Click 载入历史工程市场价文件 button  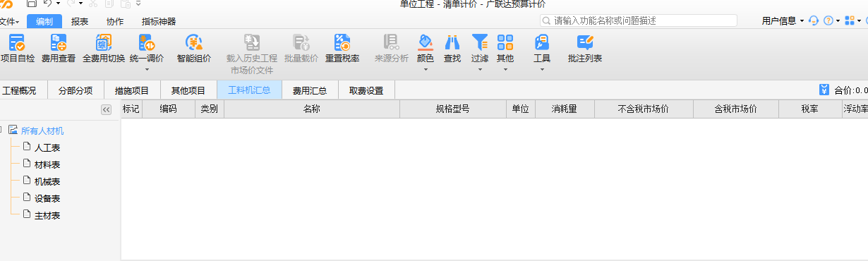[x=252, y=54]
